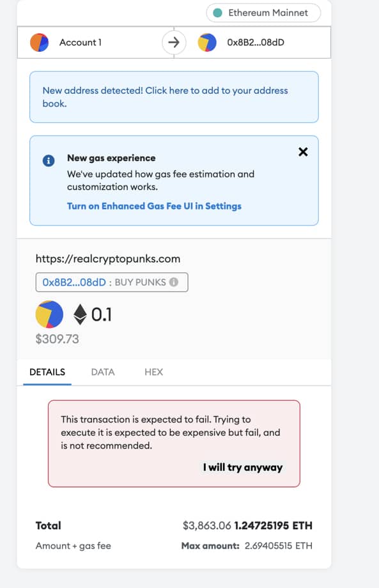The width and height of the screenshot is (379, 588).
Task: Switch to the DATA tab
Action: (103, 372)
